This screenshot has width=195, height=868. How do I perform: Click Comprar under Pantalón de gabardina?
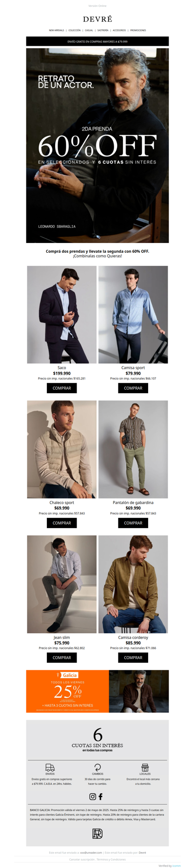point(133,523)
